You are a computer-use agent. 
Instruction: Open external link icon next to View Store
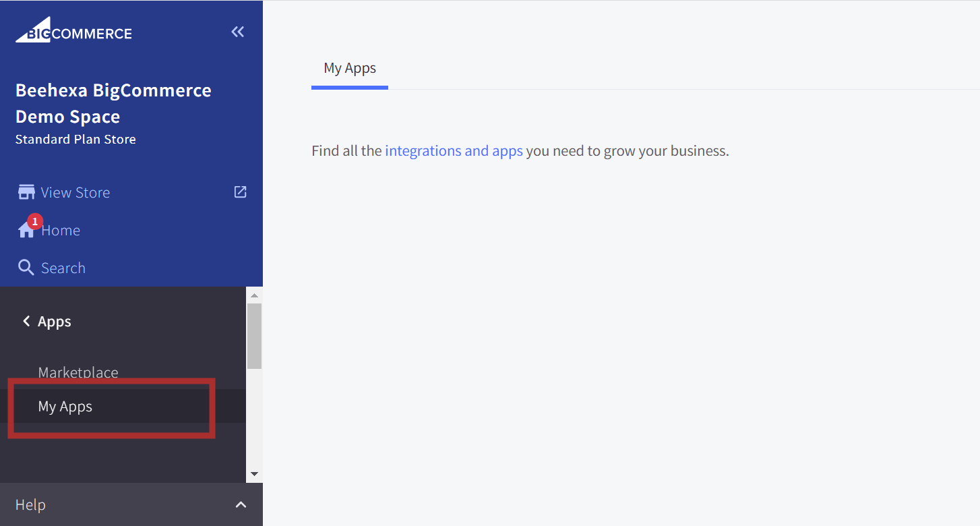pyautogui.click(x=240, y=192)
